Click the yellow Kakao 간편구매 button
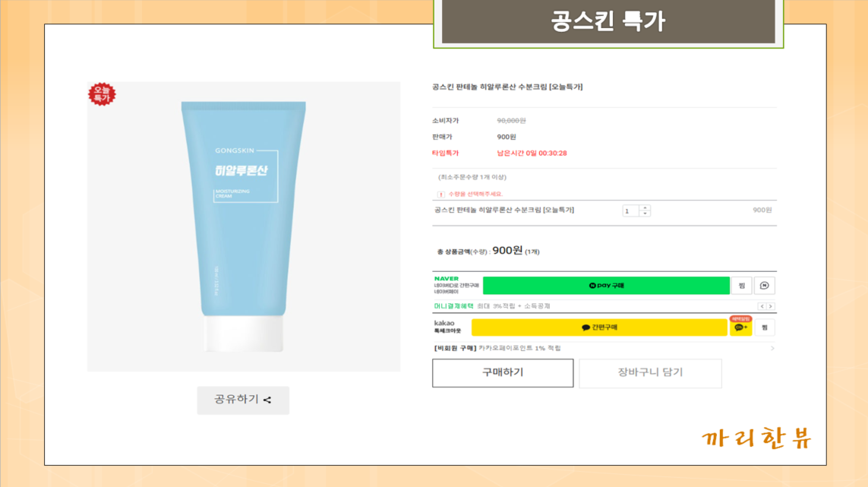 point(599,327)
